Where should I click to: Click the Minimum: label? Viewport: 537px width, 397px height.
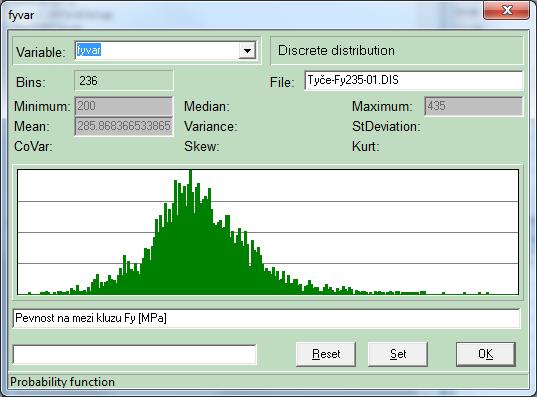pyautogui.click(x=42, y=107)
